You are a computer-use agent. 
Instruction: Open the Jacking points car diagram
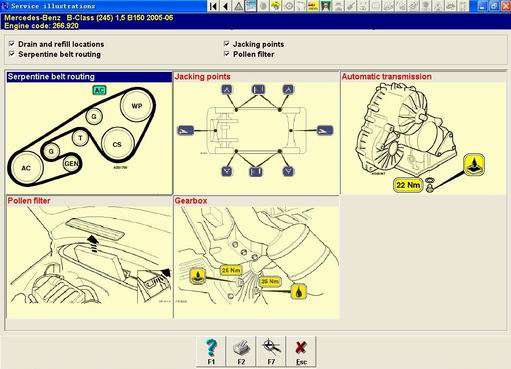click(256, 131)
